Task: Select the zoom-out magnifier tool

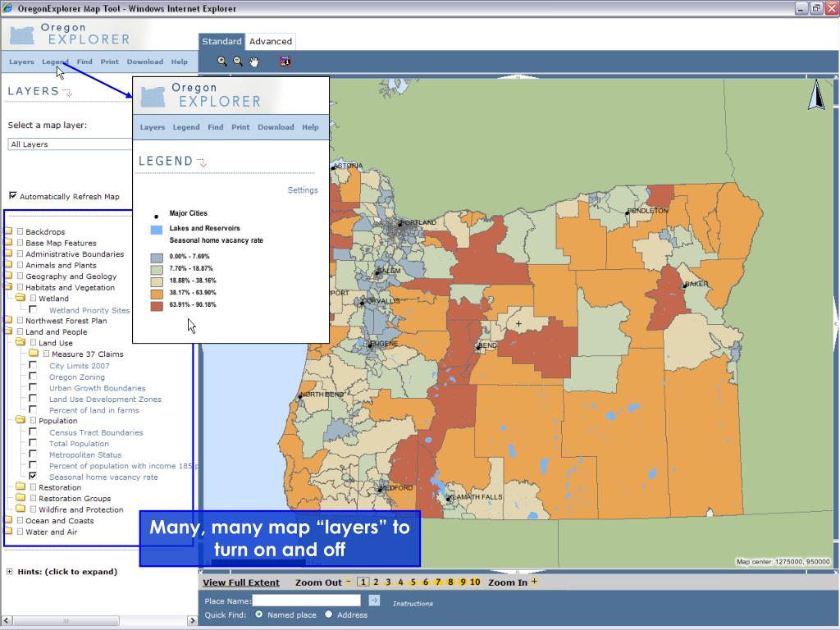Action: click(x=238, y=62)
